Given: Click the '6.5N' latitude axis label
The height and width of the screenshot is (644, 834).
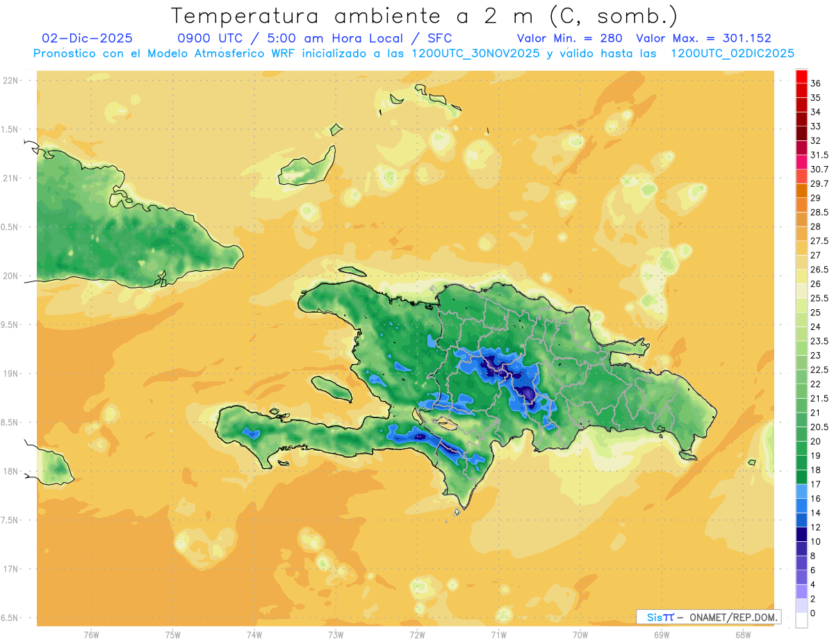Looking at the screenshot, I should tap(10, 618).
